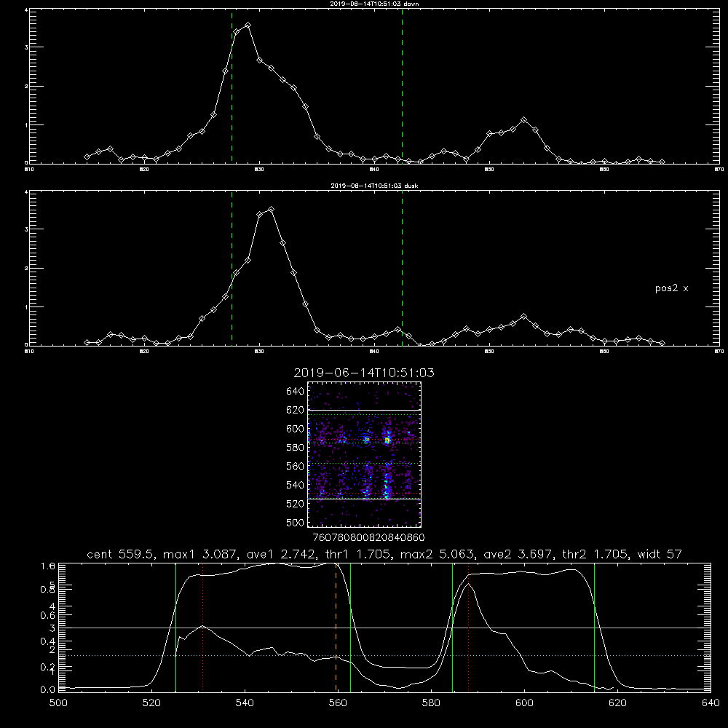Click left green dashed line in dusk plot
This screenshot has width=728, height=728.
[232, 269]
